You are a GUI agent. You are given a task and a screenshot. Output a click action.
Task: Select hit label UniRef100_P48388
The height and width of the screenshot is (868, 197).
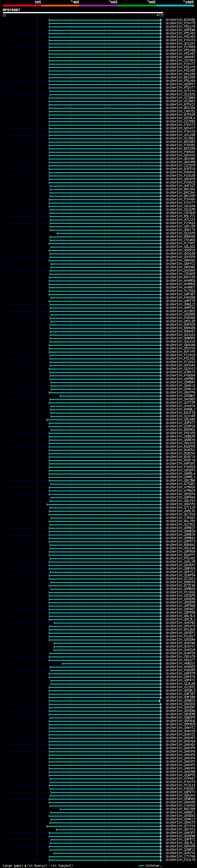coord(180,297)
